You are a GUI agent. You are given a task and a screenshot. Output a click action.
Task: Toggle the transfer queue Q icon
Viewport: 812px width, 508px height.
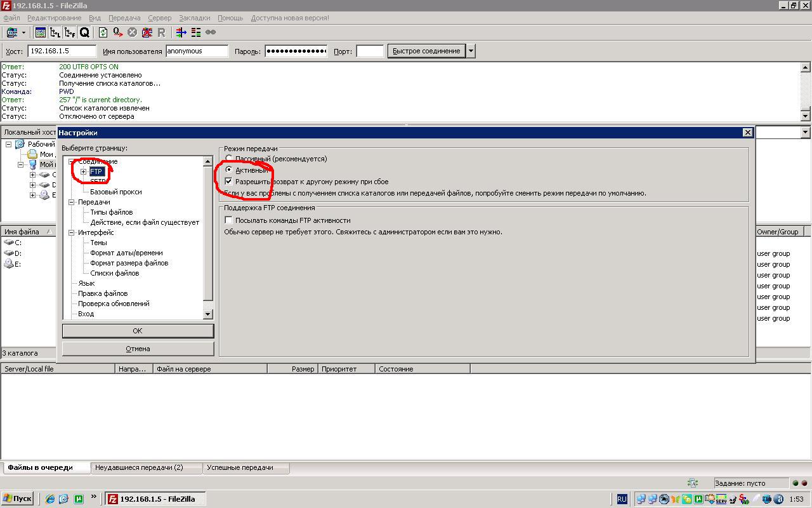pyautogui.click(x=84, y=32)
